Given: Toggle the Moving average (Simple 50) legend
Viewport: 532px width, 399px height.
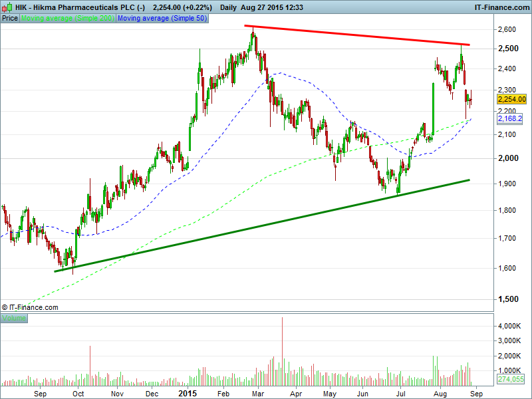Looking at the screenshot, I should click(x=162, y=18).
